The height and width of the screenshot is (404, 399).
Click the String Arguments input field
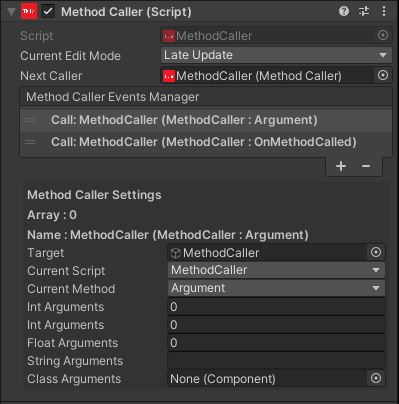click(276, 360)
